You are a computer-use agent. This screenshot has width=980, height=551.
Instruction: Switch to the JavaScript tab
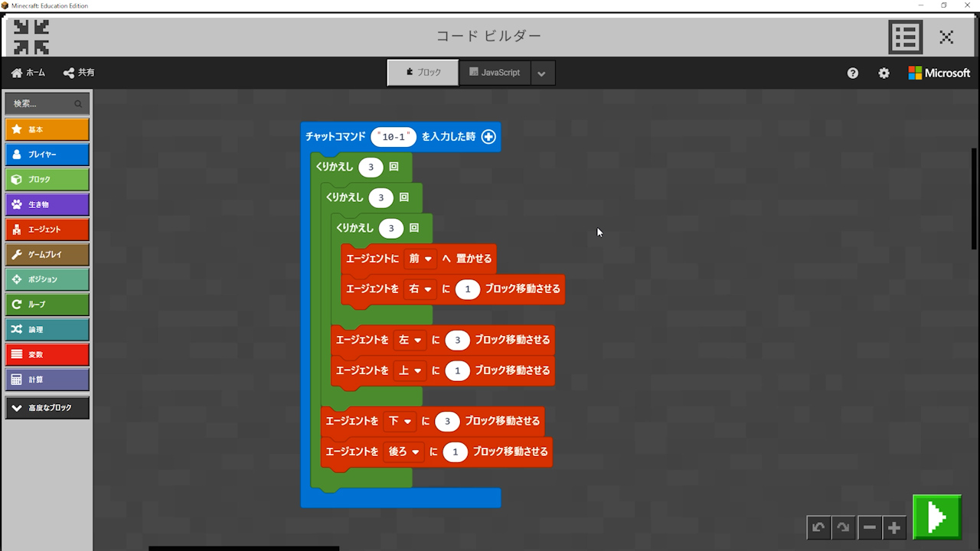coord(494,73)
